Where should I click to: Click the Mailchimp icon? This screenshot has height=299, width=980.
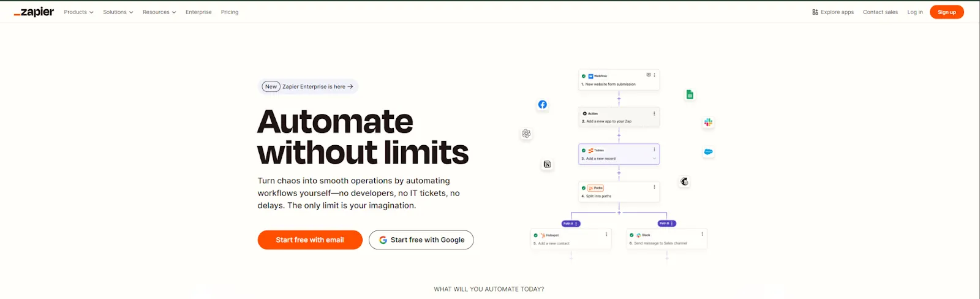point(685,181)
